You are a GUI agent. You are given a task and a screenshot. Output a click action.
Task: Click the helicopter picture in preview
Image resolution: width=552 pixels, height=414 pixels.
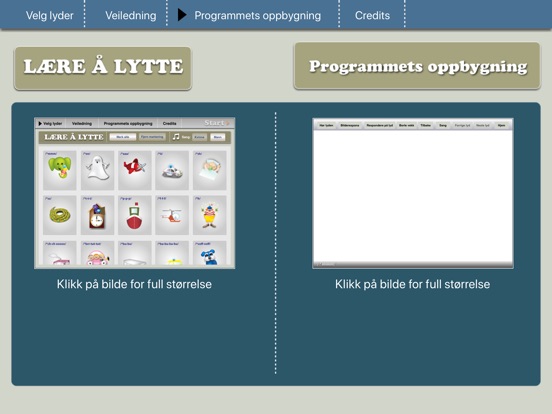pos(172,215)
